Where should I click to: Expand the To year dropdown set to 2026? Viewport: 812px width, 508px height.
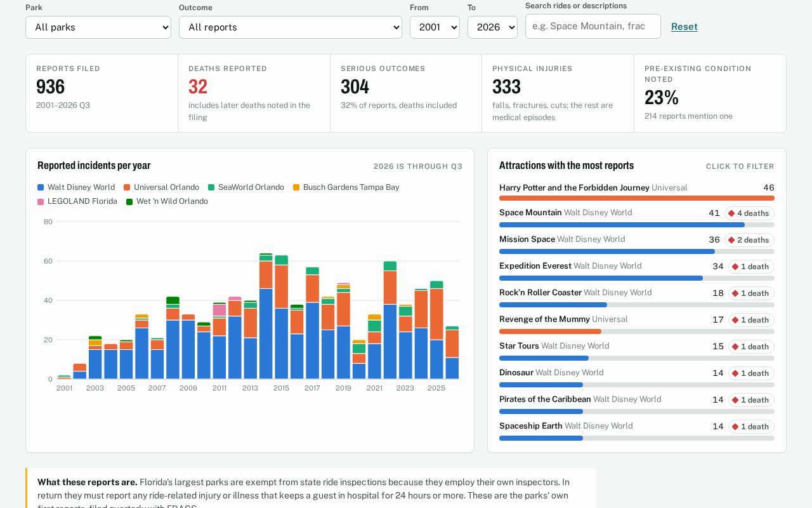[492, 27]
